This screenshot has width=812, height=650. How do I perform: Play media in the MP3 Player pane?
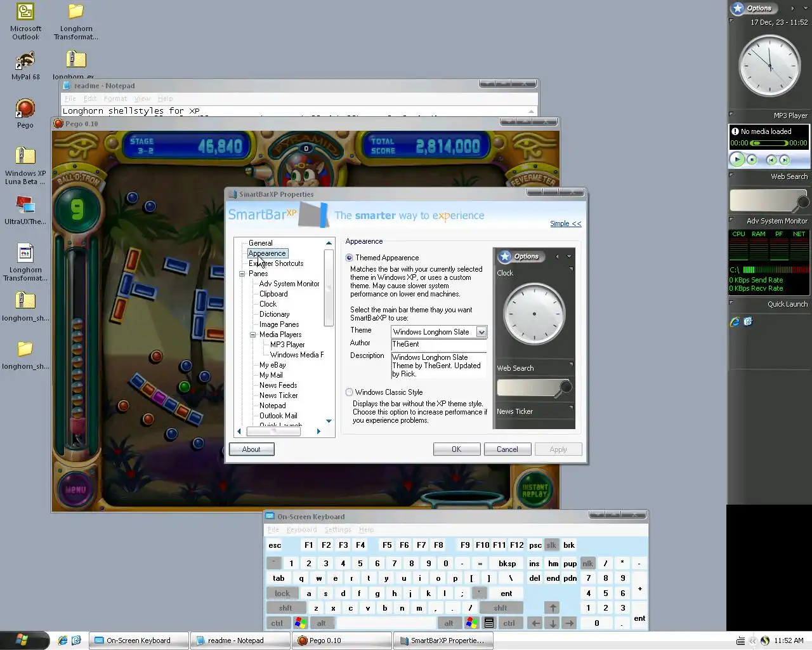click(737, 159)
